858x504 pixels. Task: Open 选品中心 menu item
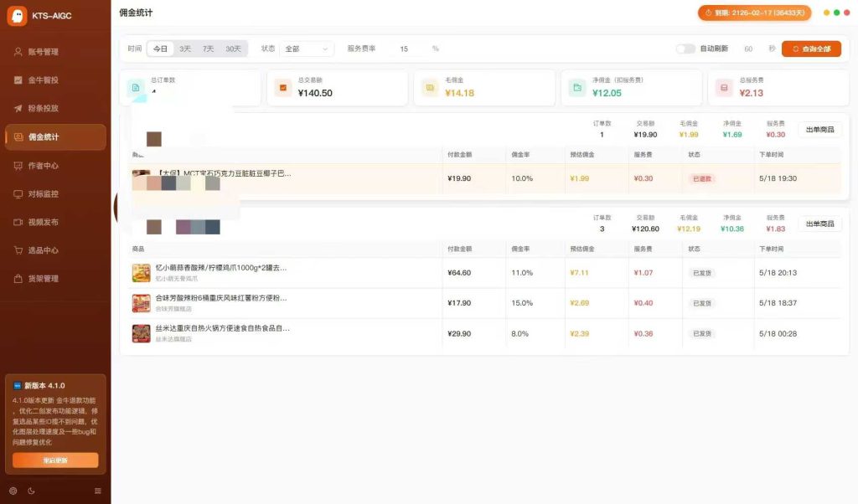click(55, 250)
